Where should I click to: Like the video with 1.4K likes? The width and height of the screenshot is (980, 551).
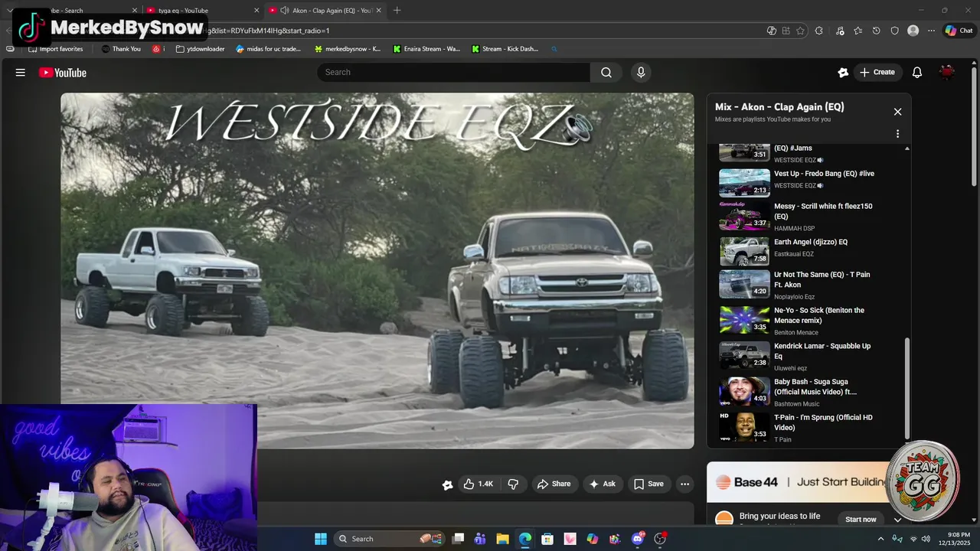point(478,484)
